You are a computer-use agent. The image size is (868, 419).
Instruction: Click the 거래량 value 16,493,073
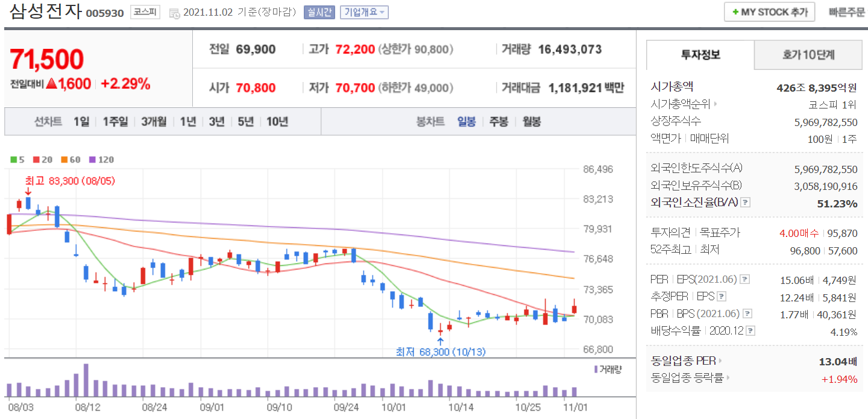click(x=570, y=49)
